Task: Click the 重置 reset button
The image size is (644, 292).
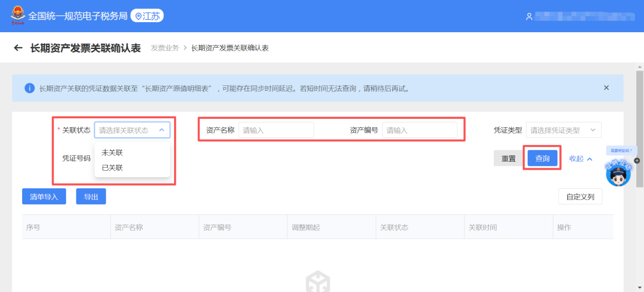Action: (508, 159)
